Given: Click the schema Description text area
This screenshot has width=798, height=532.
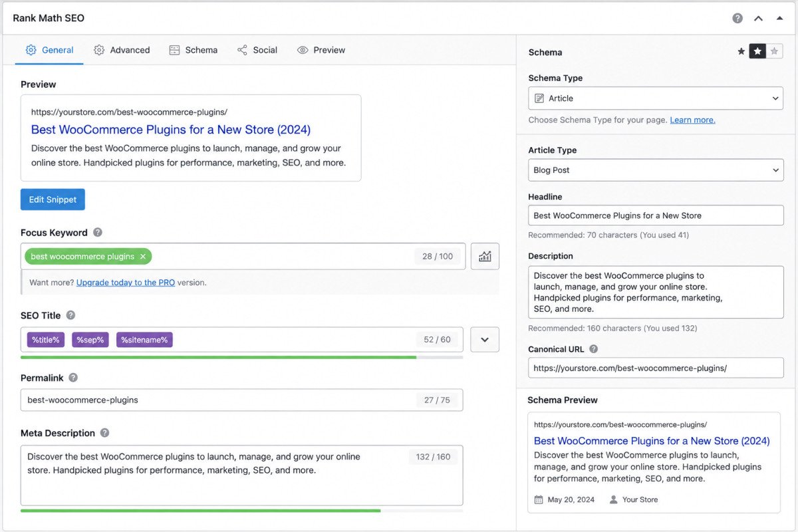Looking at the screenshot, I should [656, 292].
